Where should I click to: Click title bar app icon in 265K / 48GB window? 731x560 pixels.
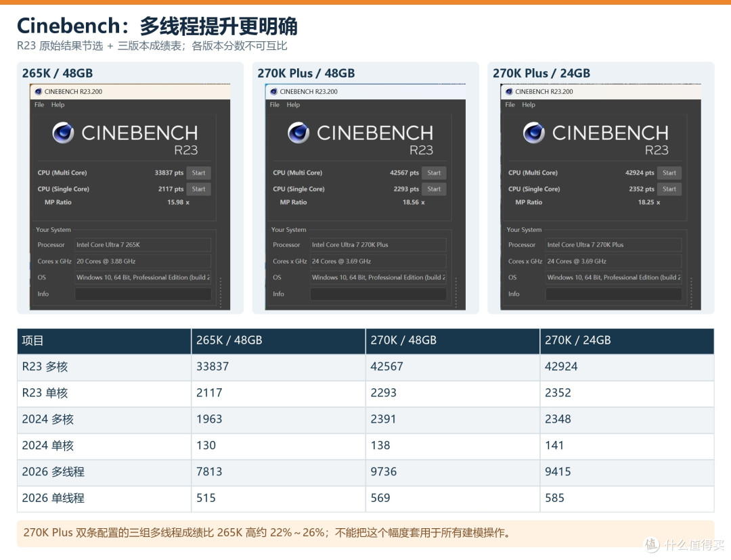point(38,91)
